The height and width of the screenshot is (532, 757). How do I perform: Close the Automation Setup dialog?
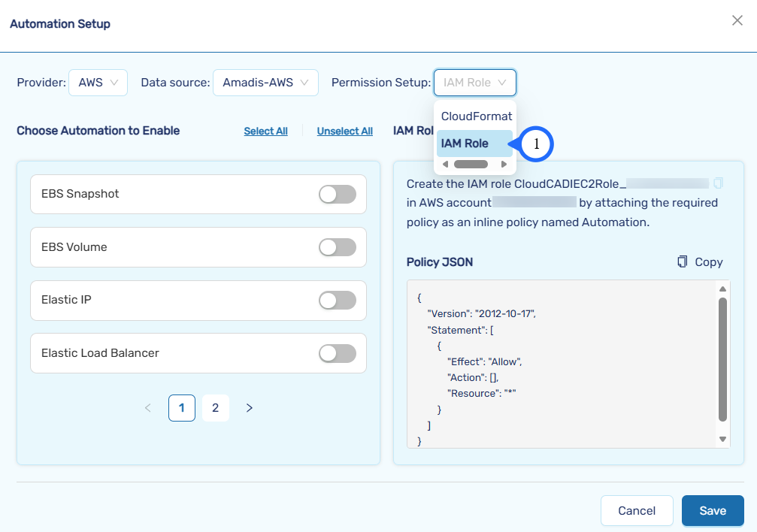(737, 21)
